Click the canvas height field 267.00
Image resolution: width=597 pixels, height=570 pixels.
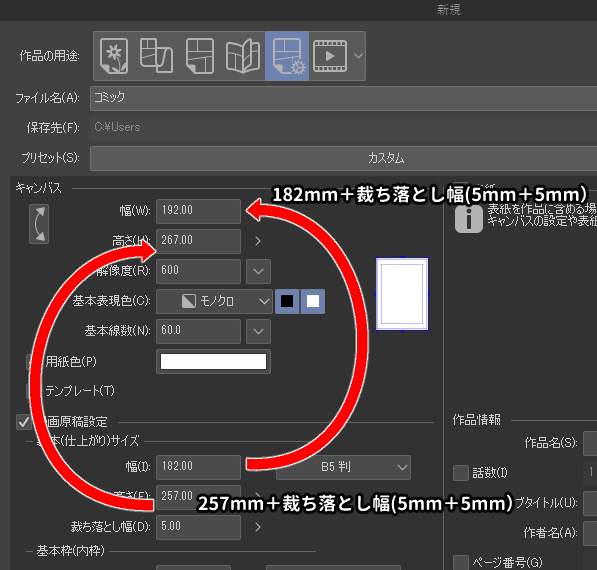(x=198, y=241)
